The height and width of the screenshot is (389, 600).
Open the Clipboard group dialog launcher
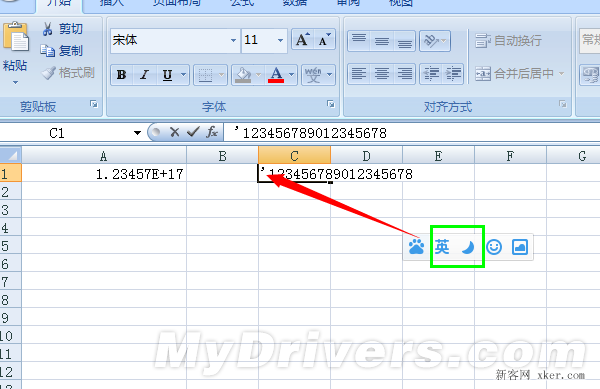[94, 104]
